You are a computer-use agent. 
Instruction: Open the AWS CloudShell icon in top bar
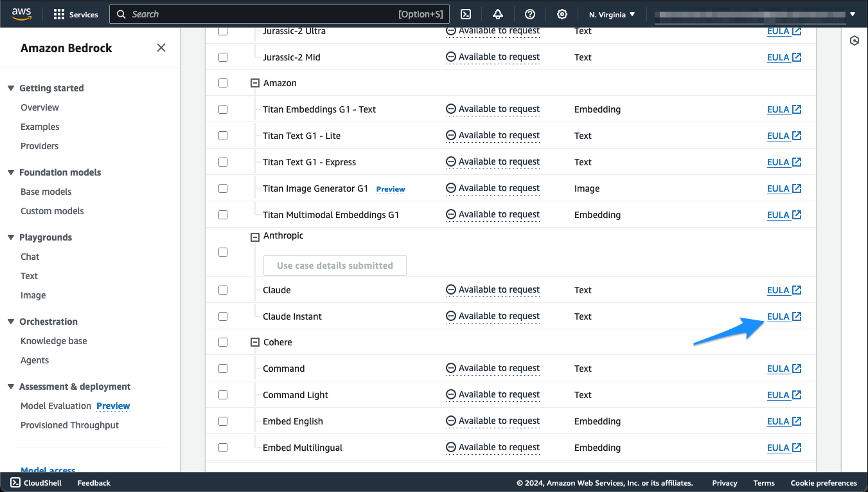point(466,14)
